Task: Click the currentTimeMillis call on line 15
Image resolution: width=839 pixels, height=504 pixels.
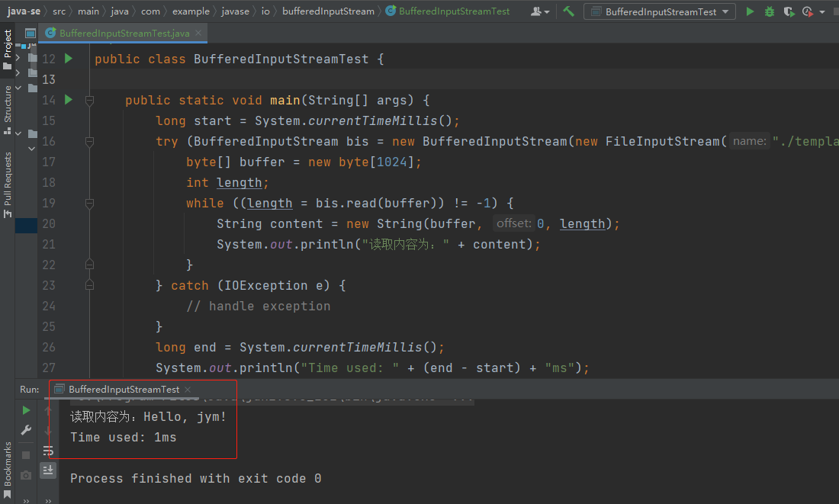Action: point(372,121)
